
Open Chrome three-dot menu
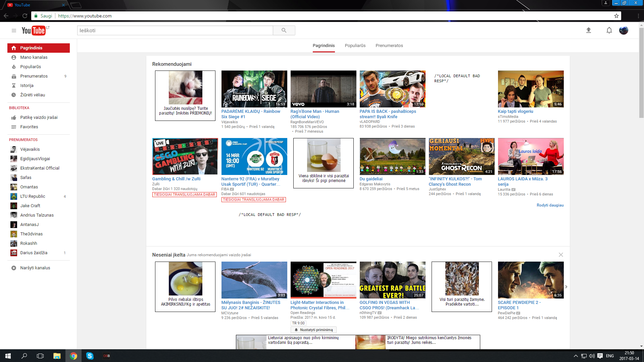click(x=638, y=16)
